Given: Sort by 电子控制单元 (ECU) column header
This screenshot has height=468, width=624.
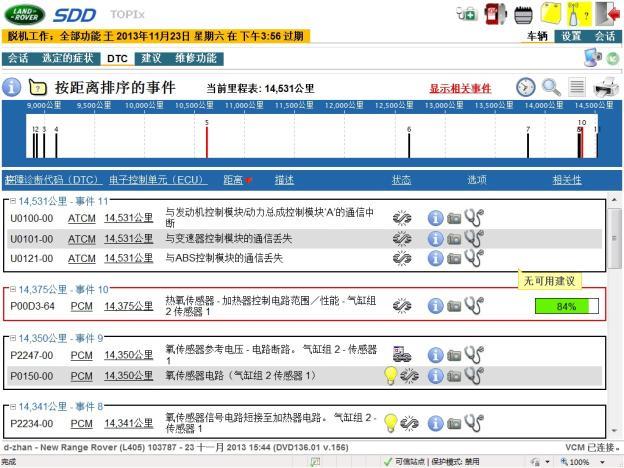Looking at the screenshot, I should pos(158,180).
